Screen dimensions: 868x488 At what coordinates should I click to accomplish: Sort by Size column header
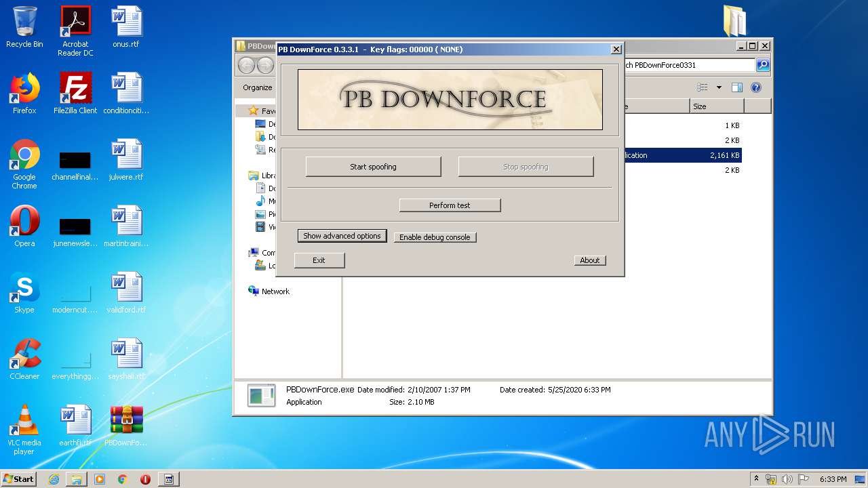[x=717, y=106]
